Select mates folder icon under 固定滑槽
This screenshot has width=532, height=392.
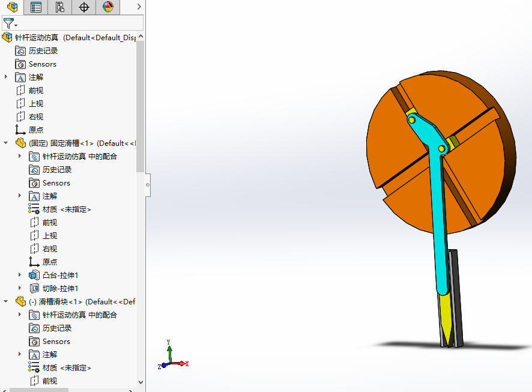point(34,156)
